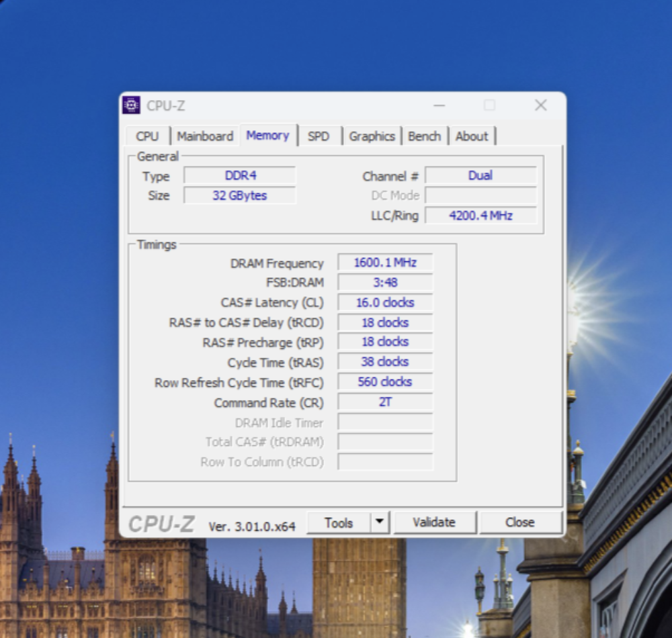The width and height of the screenshot is (672, 638).
Task: Click the Tools button
Action: pyautogui.click(x=339, y=522)
